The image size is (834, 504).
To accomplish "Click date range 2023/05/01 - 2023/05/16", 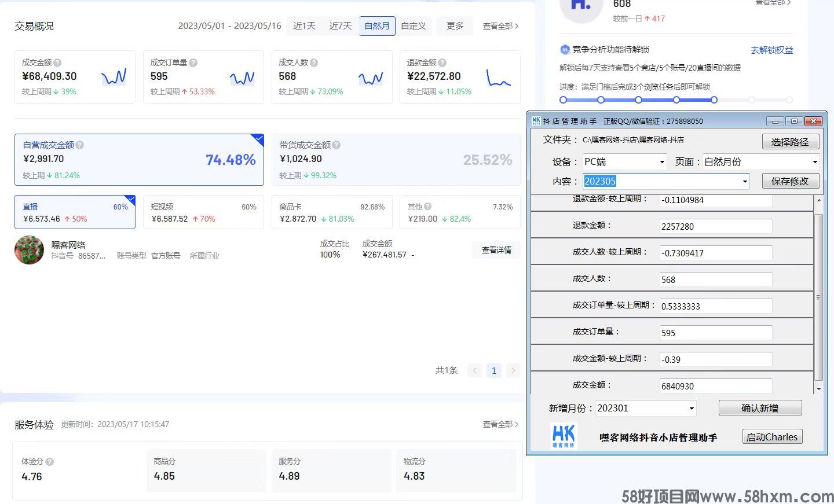I will pos(229,26).
